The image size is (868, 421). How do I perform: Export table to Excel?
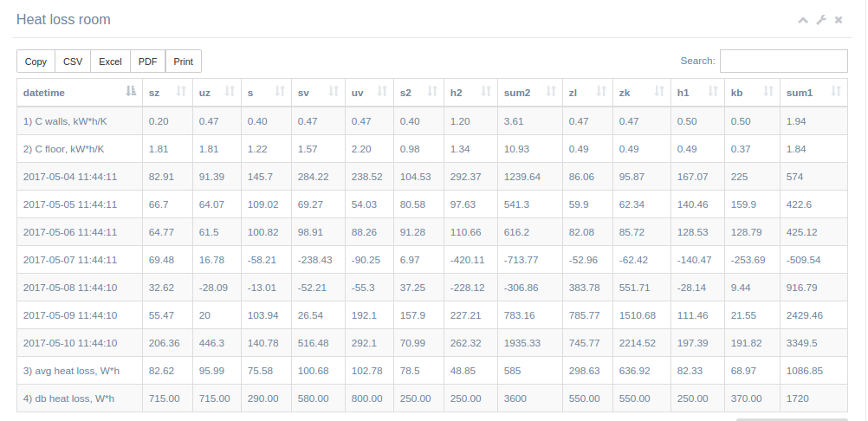110,62
